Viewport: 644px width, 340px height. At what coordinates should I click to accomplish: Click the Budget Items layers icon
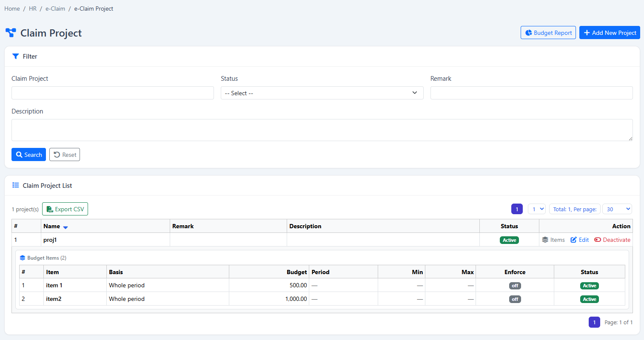coord(23,258)
